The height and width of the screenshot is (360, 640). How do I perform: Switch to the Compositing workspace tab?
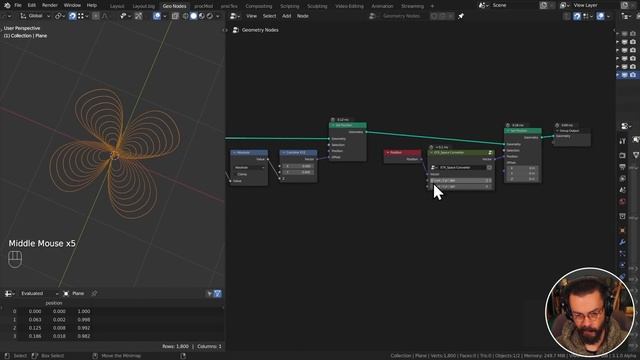[x=259, y=6]
